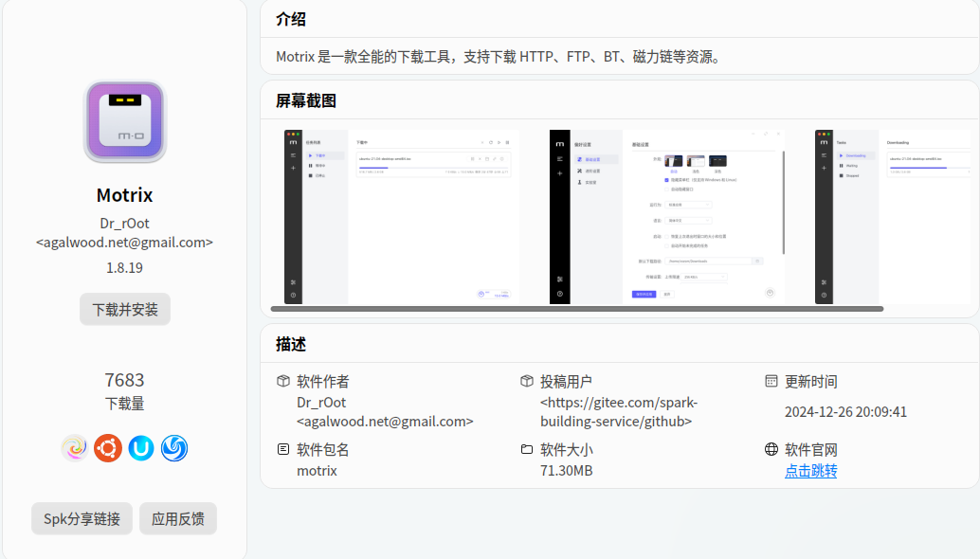The height and width of the screenshot is (559, 980).
Task: Click the Motrix app icon
Action: pyautogui.click(x=125, y=122)
